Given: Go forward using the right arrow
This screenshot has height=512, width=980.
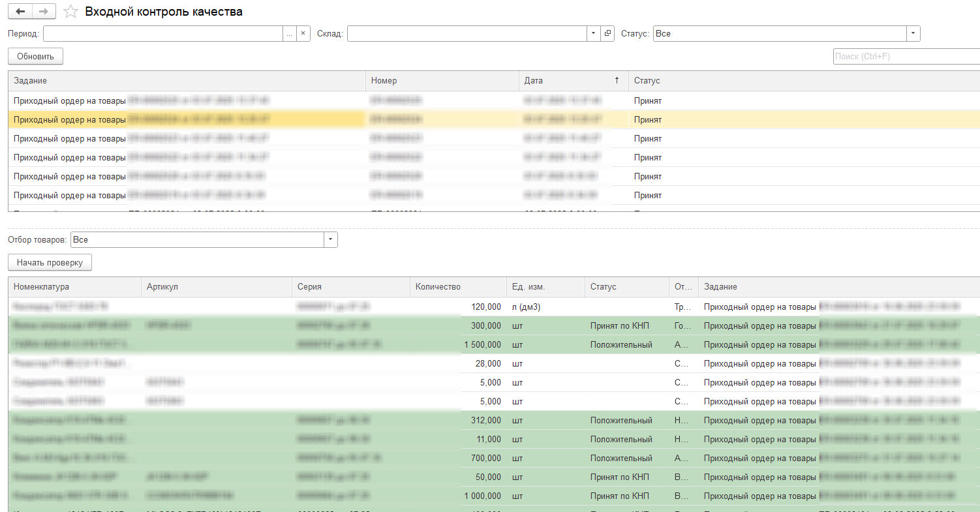Looking at the screenshot, I should 44,12.
